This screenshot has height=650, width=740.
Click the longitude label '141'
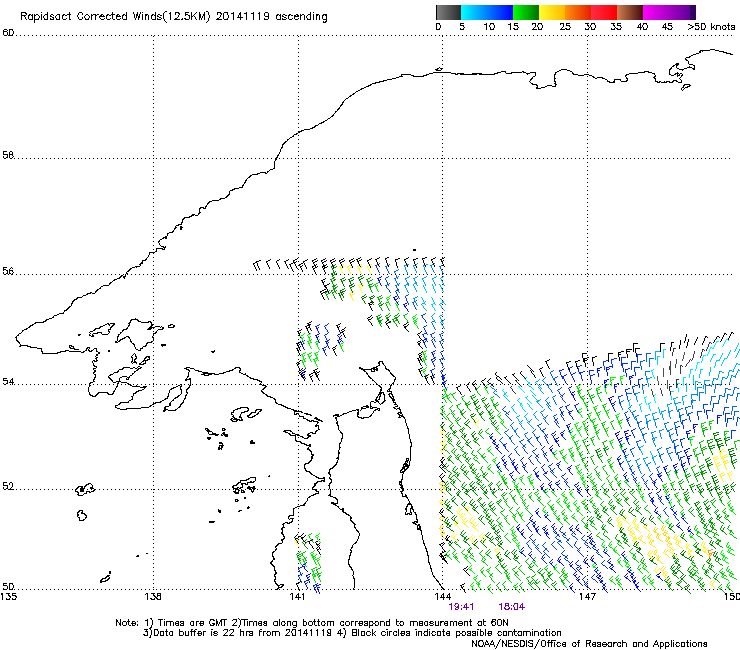(298, 597)
